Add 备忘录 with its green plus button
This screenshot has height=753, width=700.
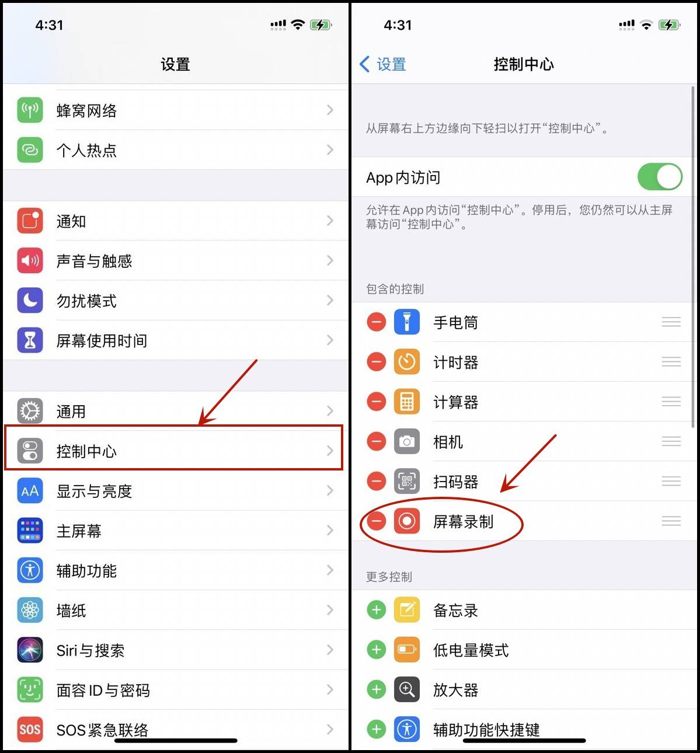(x=377, y=611)
